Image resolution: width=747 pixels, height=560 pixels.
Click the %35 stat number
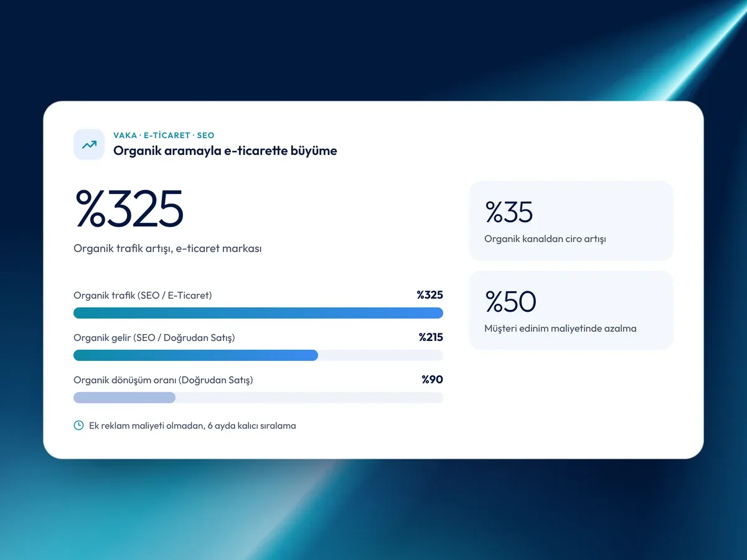click(509, 212)
